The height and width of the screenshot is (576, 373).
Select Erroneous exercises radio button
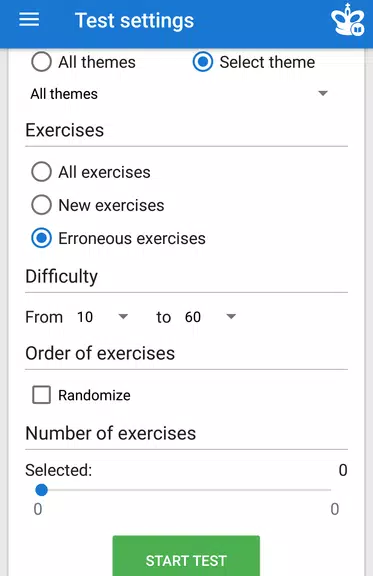[41, 238]
